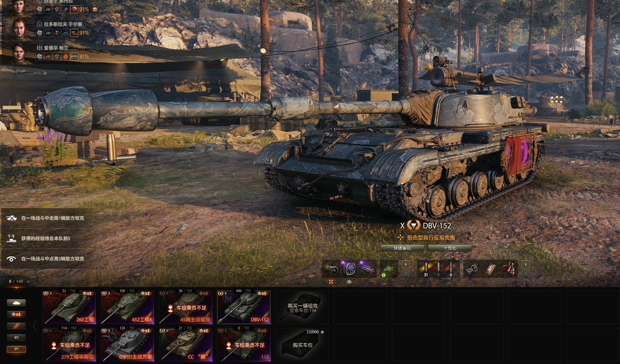
Task: Collapse carousel with left chevron arrow
Action: 35,326
